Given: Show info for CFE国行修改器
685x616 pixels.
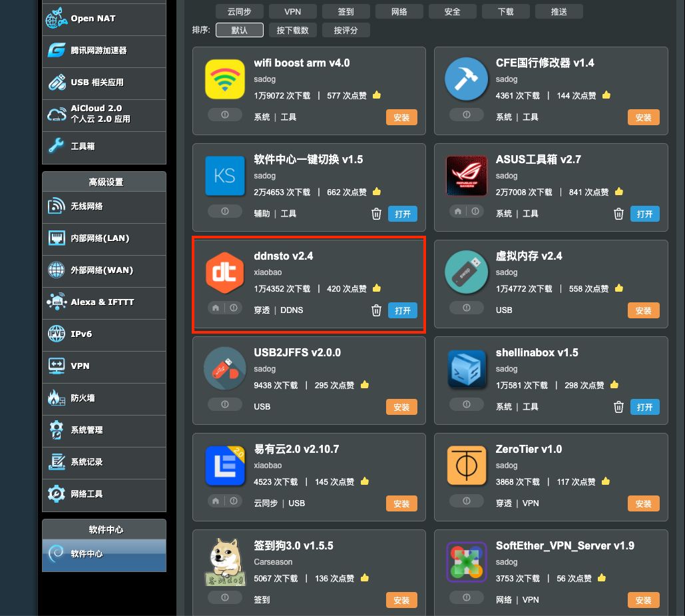Looking at the screenshot, I should click(x=467, y=115).
